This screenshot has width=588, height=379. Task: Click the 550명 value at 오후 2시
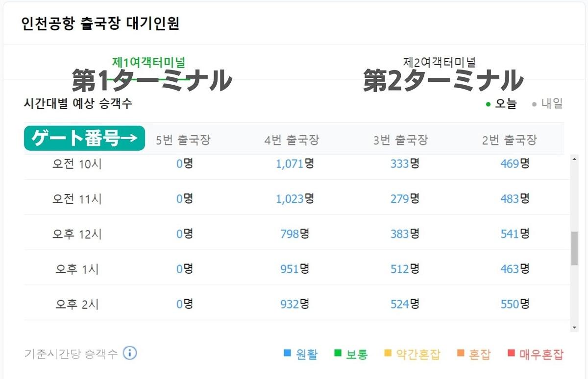click(514, 304)
